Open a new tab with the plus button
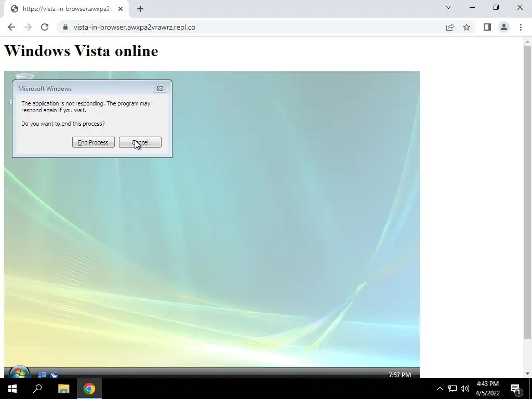This screenshot has height=399, width=532. [x=140, y=9]
